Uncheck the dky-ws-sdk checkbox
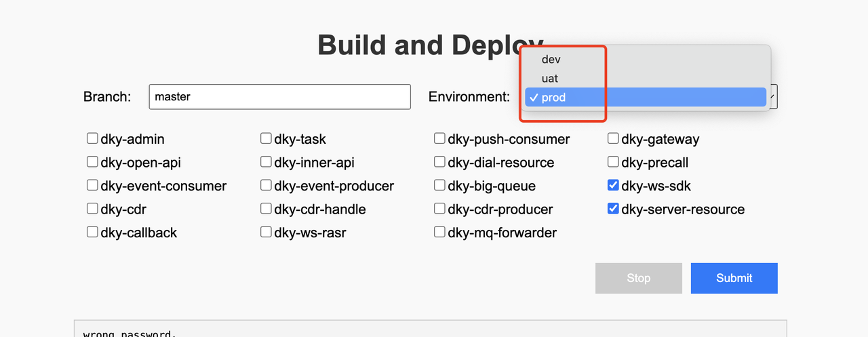Screen dimensions: 868x337 614,185
